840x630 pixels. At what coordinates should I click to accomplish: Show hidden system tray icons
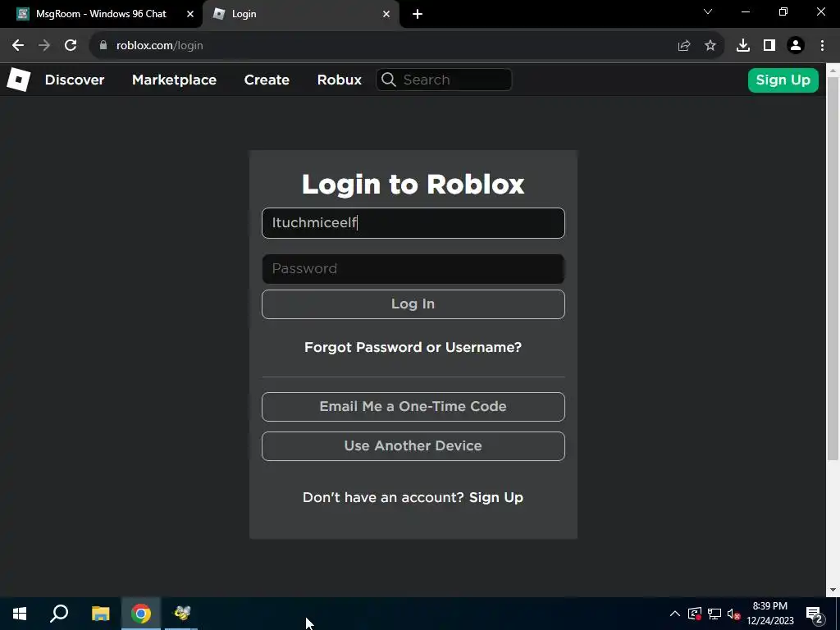tap(675, 614)
